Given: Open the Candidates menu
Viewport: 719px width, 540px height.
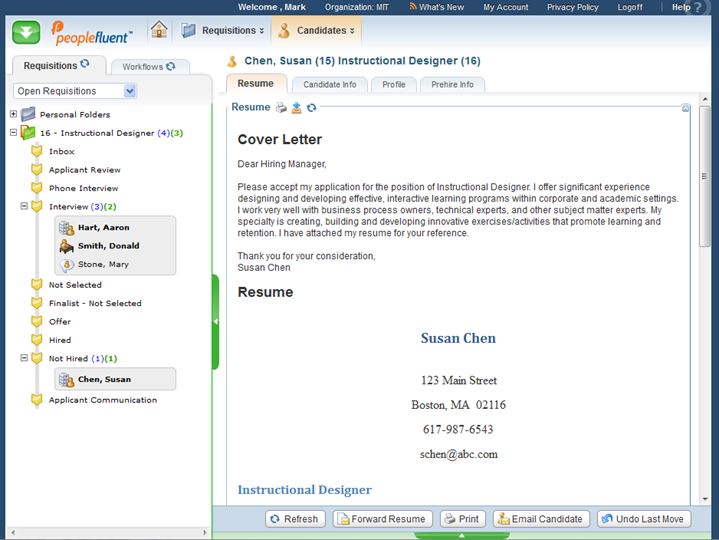Looking at the screenshot, I should coord(317,30).
